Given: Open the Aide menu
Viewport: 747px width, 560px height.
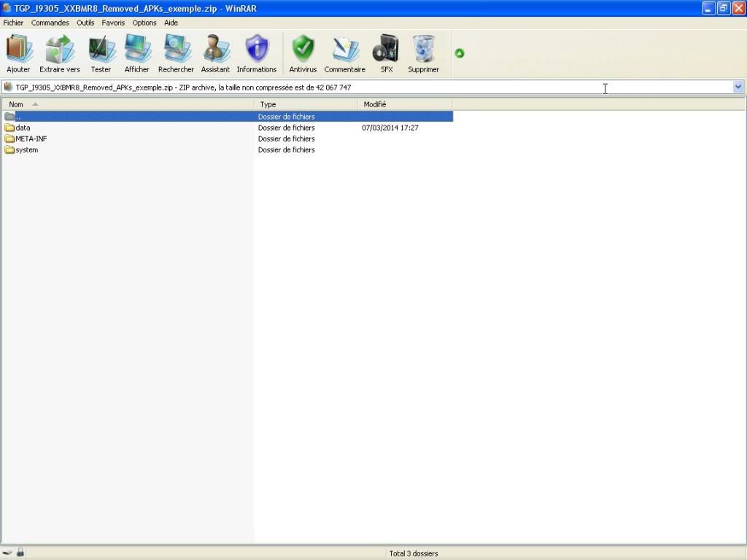Looking at the screenshot, I should coord(171,23).
